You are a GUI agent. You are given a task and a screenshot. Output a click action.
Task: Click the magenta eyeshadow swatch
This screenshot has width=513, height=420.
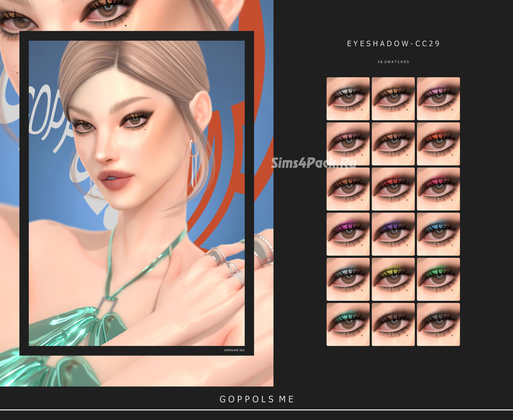(x=348, y=234)
